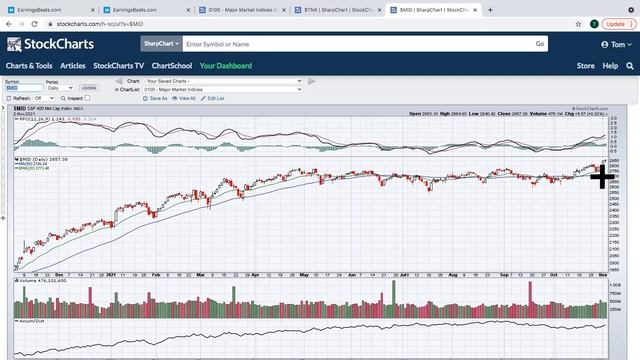This screenshot has width=640, height=360.
Task: Go to previous saved chart arrow
Action: click(x=119, y=81)
